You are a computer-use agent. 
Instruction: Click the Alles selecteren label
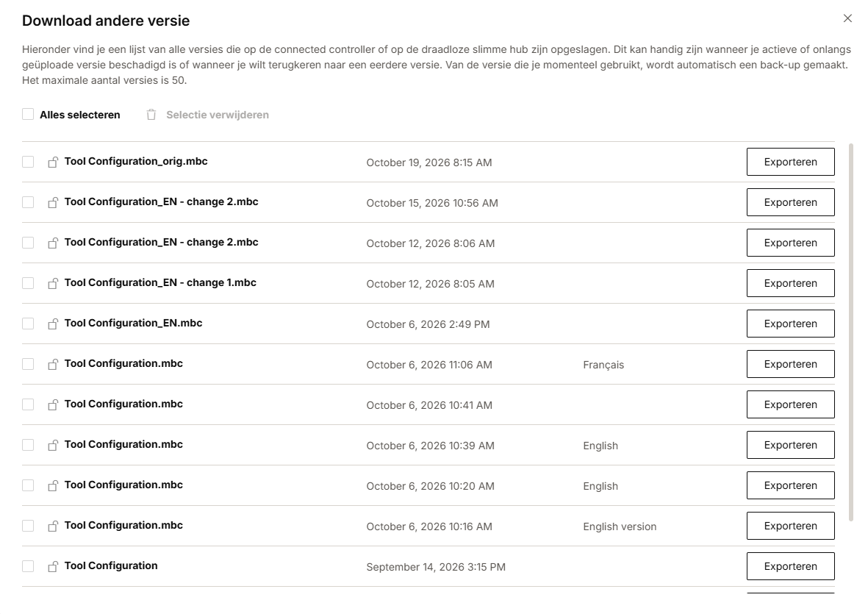tap(79, 115)
